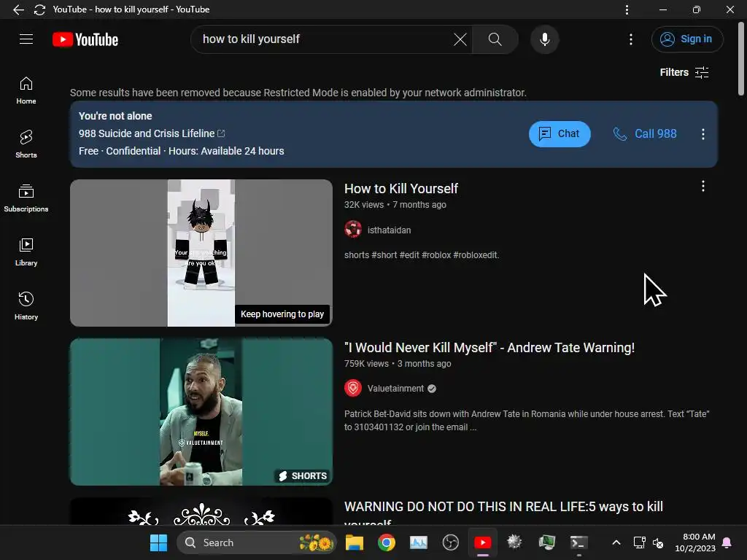The width and height of the screenshot is (747, 560).
Task: Open the crisis panel three-dot options
Action: pyautogui.click(x=703, y=134)
